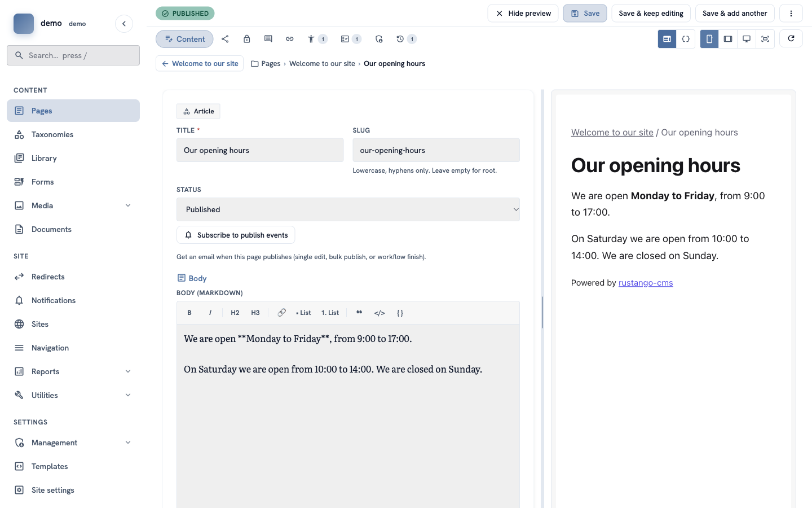
Task: Insert a numbered list
Action: point(330,313)
